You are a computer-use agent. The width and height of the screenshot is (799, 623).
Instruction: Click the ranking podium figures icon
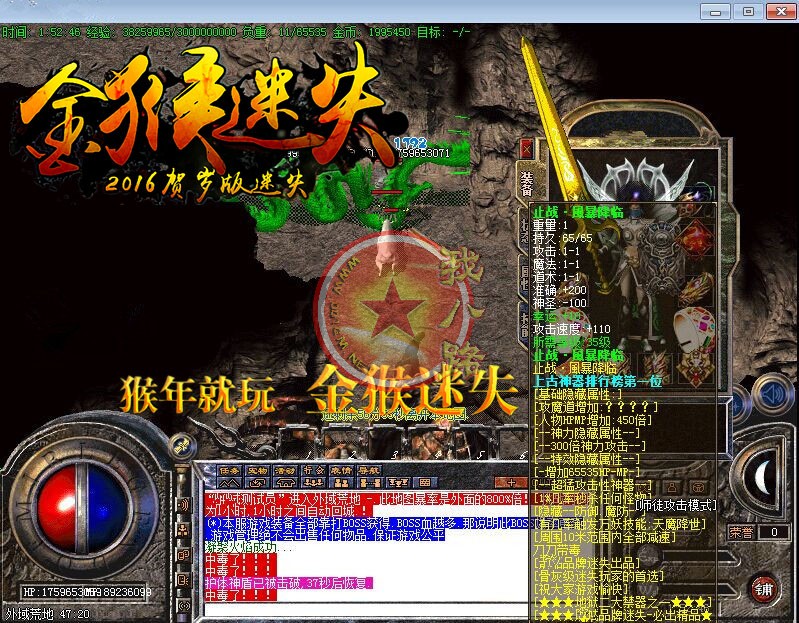tap(397, 482)
